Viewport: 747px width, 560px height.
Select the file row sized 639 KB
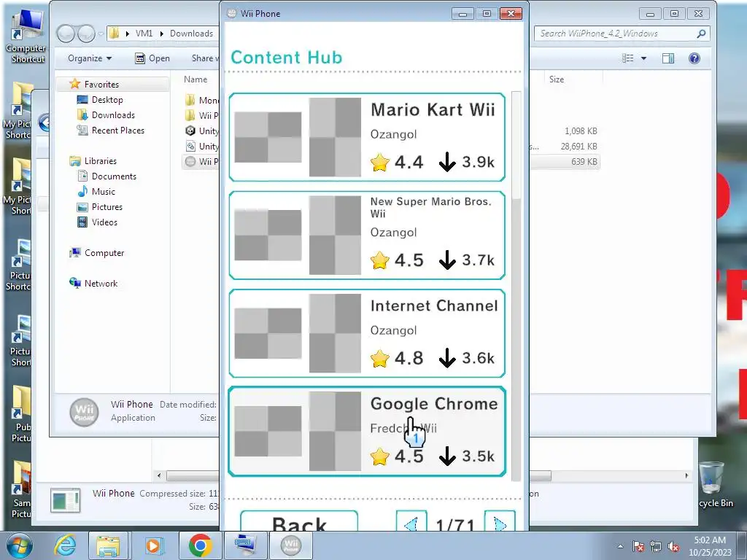click(x=584, y=161)
